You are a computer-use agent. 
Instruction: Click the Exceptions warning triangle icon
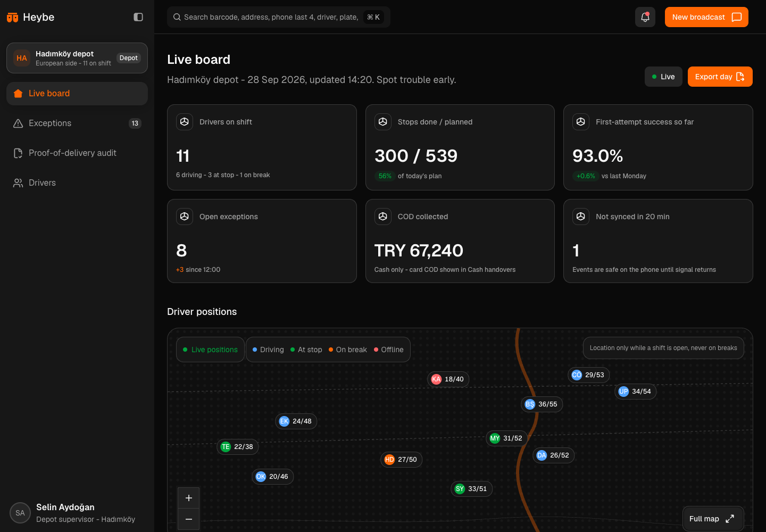click(x=18, y=123)
